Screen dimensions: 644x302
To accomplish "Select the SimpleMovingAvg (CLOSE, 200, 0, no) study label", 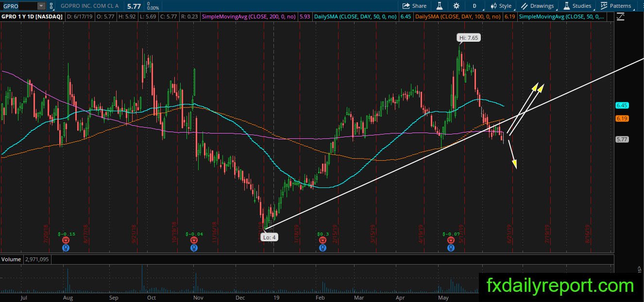I will pos(249,17).
